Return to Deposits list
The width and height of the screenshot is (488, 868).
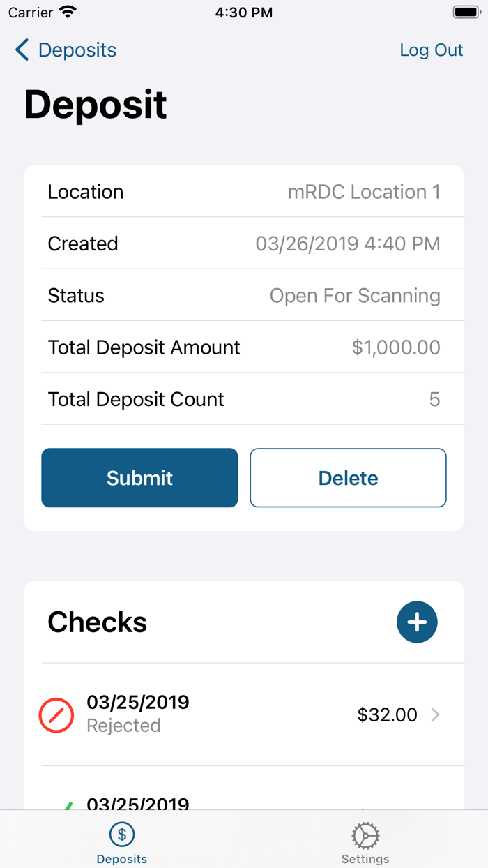[x=66, y=50]
